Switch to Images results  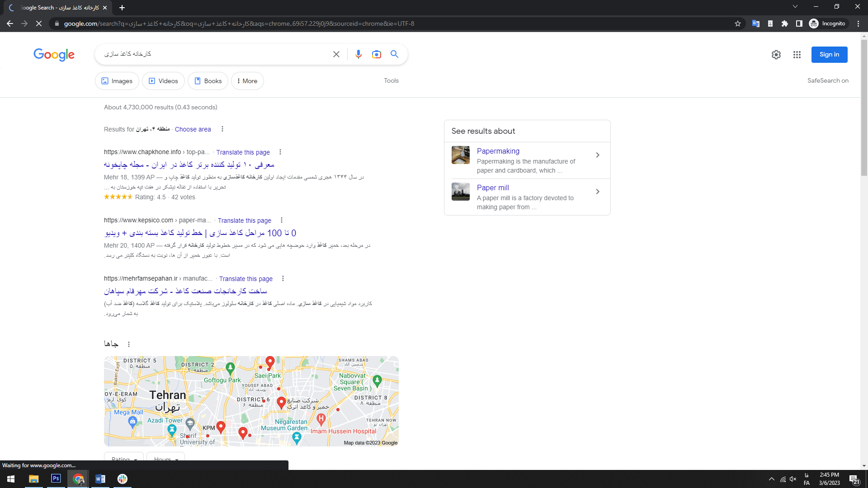[x=117, y=81]
